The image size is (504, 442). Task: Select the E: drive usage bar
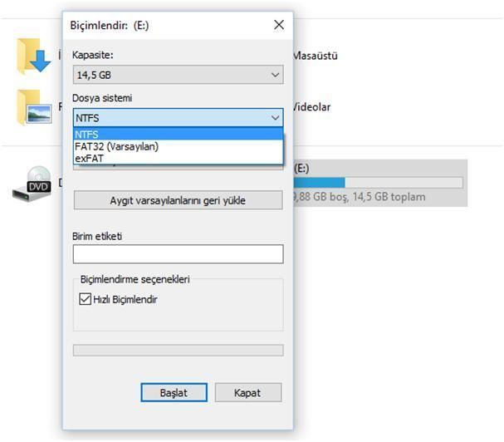pos(379,183)
